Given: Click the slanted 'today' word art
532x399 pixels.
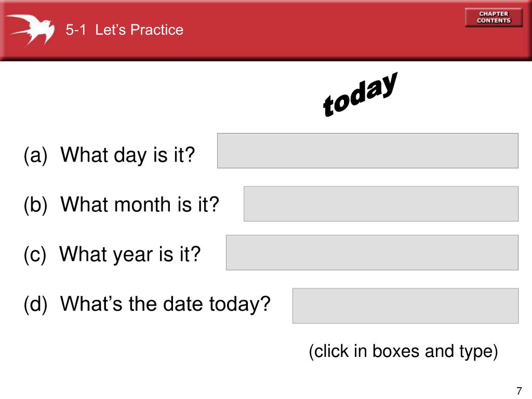Looking at the screenshot, I should pos(360,95).
